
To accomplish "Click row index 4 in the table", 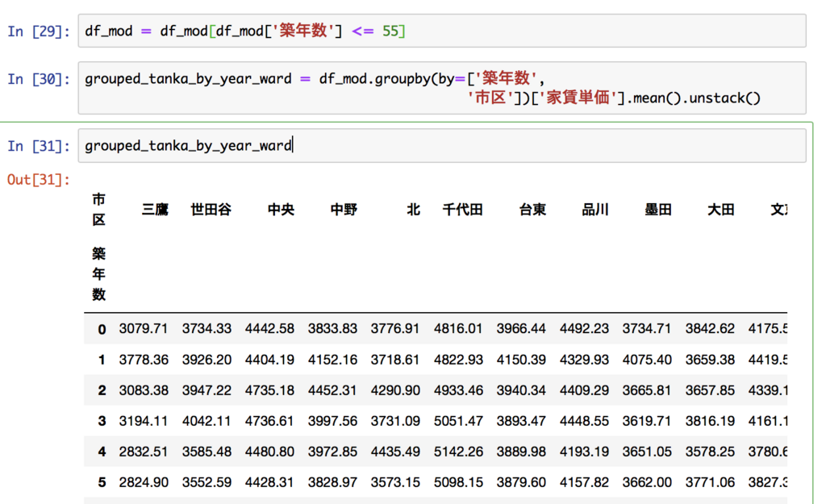I will click(x=102, y=452).
